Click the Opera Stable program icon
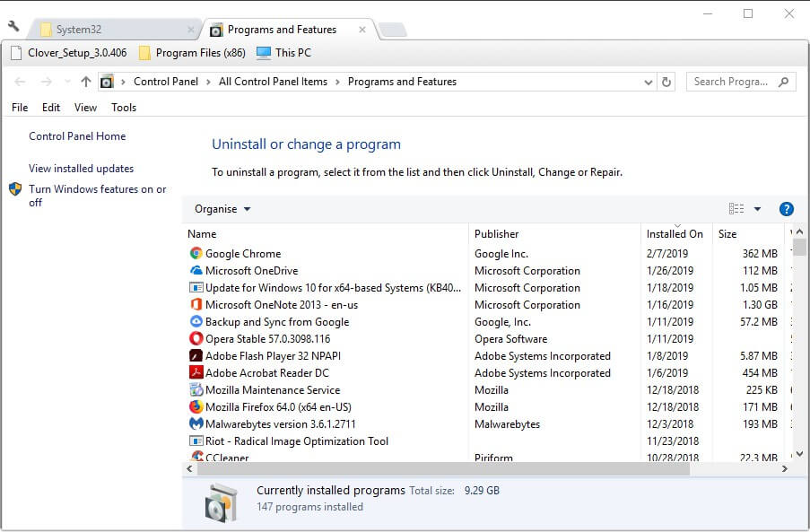 tap(196, 338)
